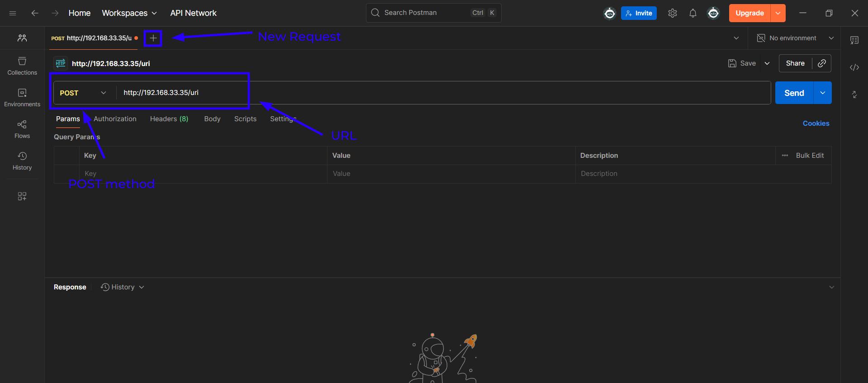Collapse the Response pane chevron
This screenshot has height=383, width=868.
(831, 287)
